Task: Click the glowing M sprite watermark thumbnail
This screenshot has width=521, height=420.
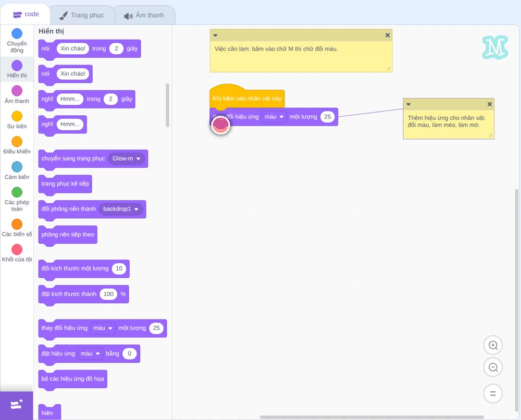Action: click(495, 47)
